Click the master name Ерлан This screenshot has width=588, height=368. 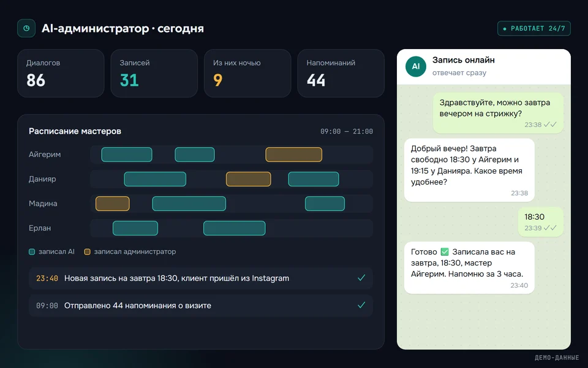coord(40,228)
